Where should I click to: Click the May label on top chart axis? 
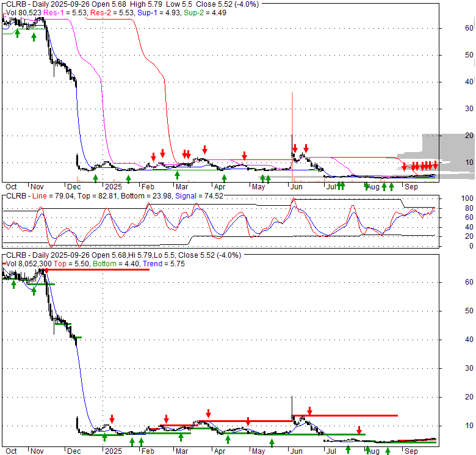point(258,187)
